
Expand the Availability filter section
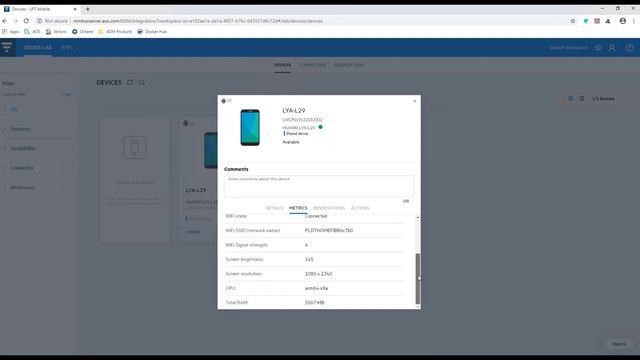tap(23, 149)
